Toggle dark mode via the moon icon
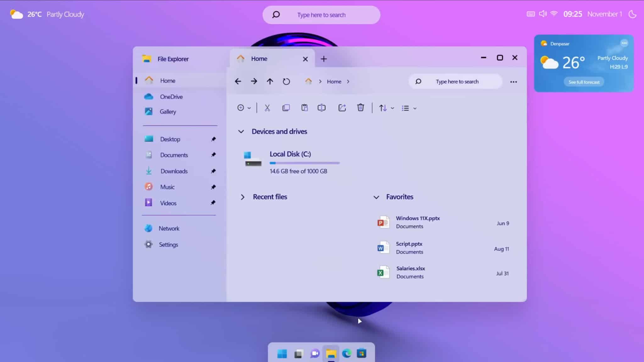644x362 pixels. 633,14
